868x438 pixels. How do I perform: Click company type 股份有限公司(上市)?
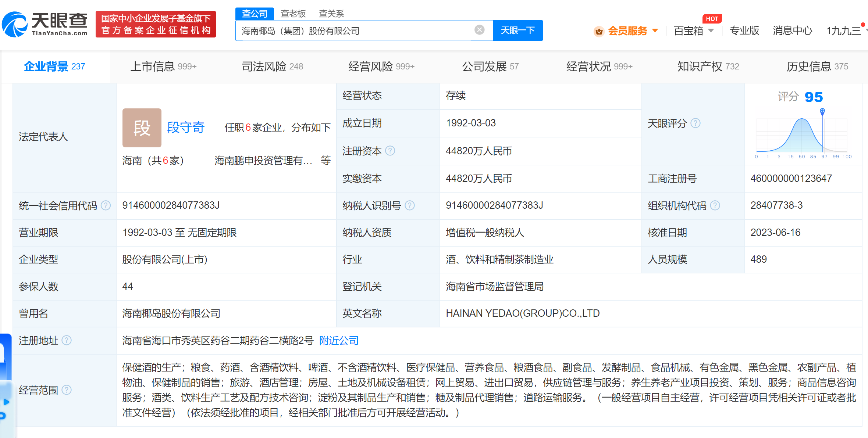(x=165, y=259)
